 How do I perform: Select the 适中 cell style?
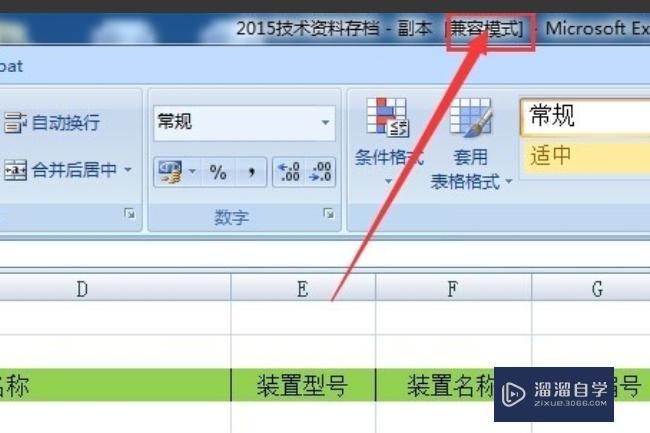[585, 157]
